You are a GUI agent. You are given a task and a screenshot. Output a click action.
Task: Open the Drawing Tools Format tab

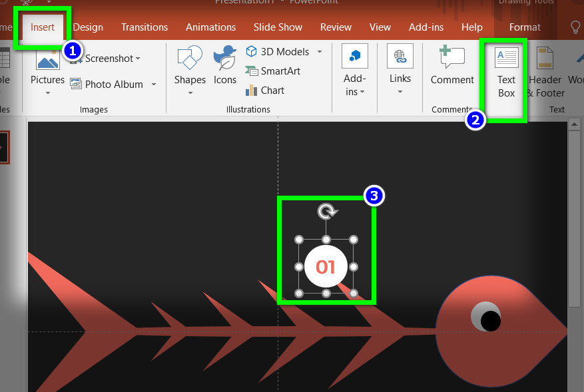(525, 27)
